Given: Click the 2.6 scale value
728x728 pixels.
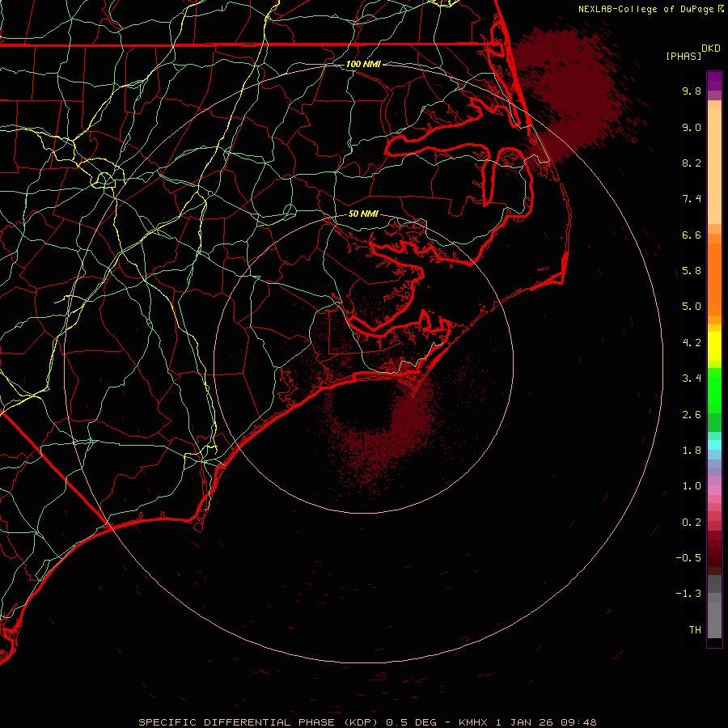Looking at the screenshot, I should tap(692, 415).
